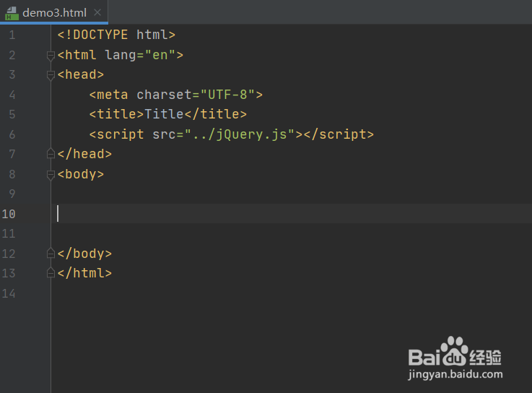Click the "../jQuery.js" src path
The image size is (532, 393).
pyautogui.click(x=240, y=134)
